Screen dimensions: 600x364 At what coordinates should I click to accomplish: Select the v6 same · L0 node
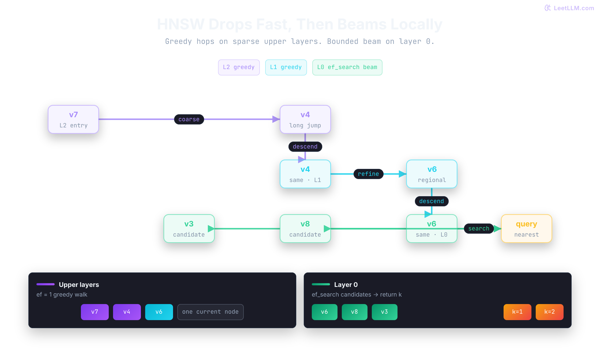(x=432, y=229)
